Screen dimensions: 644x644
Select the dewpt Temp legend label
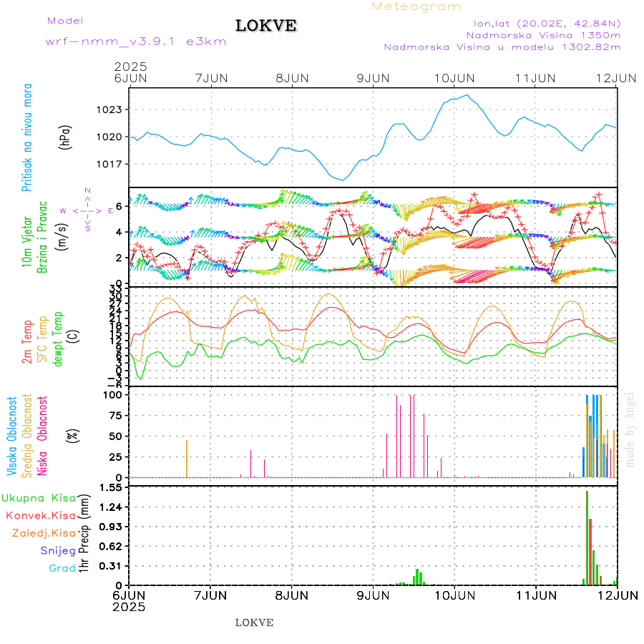(57, 338)
